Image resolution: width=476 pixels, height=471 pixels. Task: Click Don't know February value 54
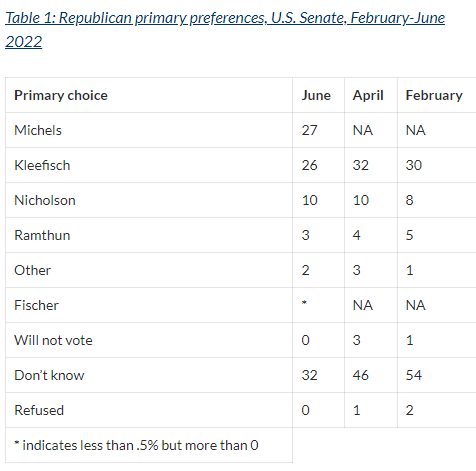coord(414,375)
